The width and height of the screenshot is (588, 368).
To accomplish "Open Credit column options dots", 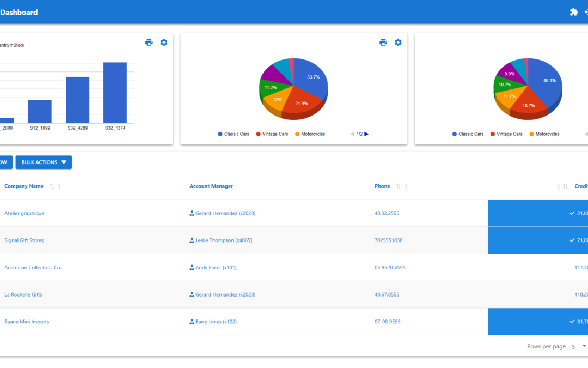I will click(x=559, y=186).
